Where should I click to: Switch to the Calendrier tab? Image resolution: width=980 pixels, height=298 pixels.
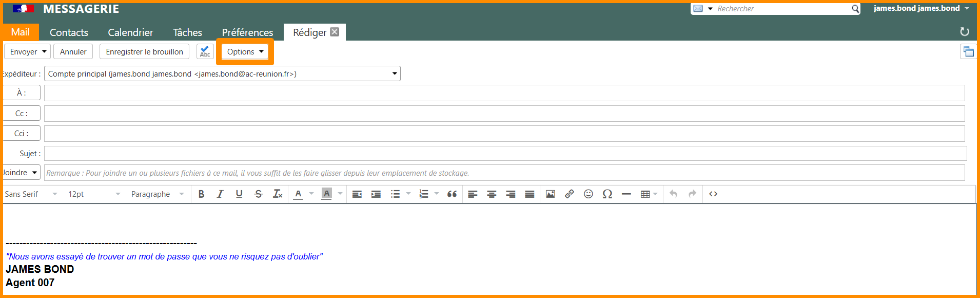pos(130,32)
